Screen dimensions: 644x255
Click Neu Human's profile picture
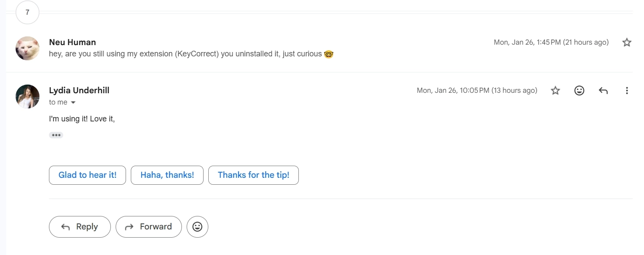click(27, 48)
